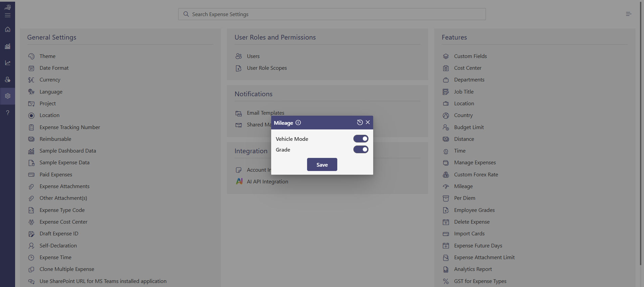Open the bar chart dashboard sidebar icon
This screenshot has width=644, height=287.
tap(7, 46)
